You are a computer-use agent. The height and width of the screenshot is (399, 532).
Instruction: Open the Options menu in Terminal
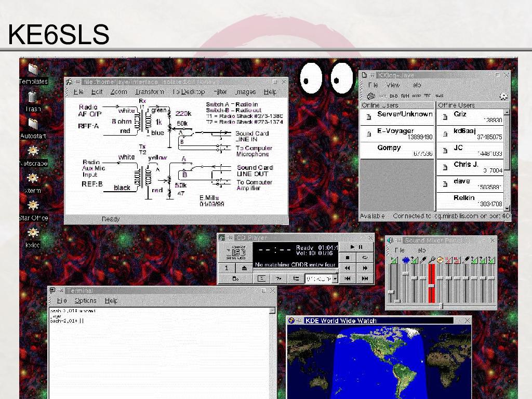click(x=85, y=301)
